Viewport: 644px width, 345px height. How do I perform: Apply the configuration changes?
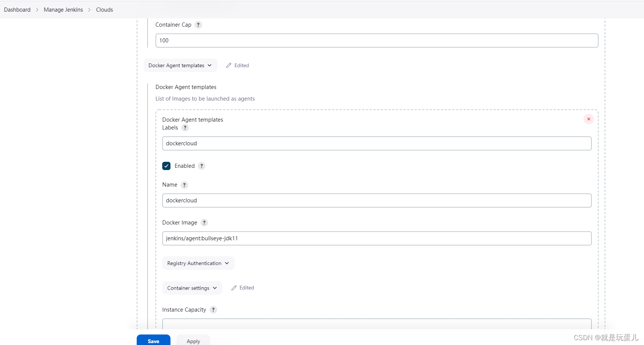coord(193,340)
